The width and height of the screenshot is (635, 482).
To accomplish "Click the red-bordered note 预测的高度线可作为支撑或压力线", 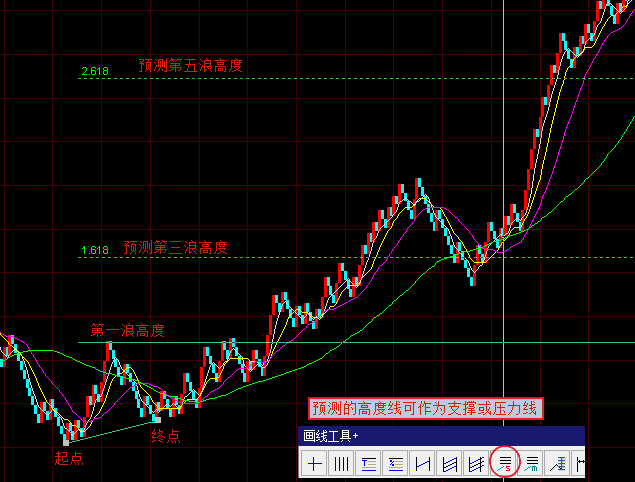I will point(425,408).
